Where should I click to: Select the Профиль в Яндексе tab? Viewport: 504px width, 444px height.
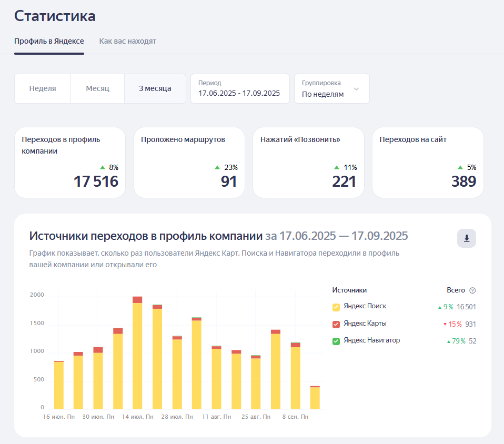pyautogui.click(x=49, y=41)
